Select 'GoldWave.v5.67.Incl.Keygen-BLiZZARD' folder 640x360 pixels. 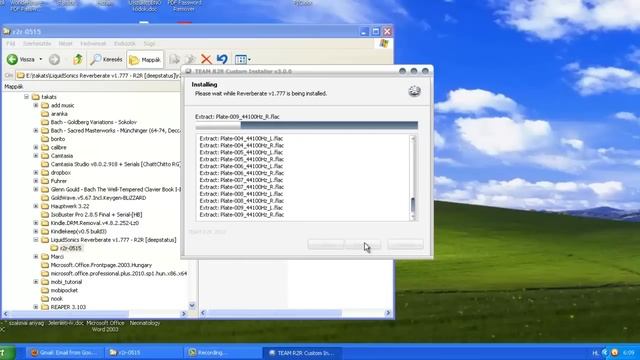click(98, 198)
